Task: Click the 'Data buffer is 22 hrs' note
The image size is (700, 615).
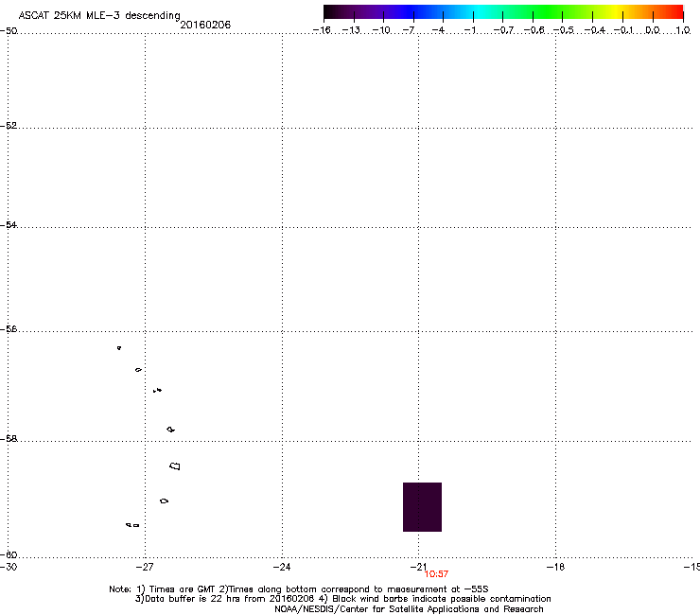Action: [x=226, y=599]
